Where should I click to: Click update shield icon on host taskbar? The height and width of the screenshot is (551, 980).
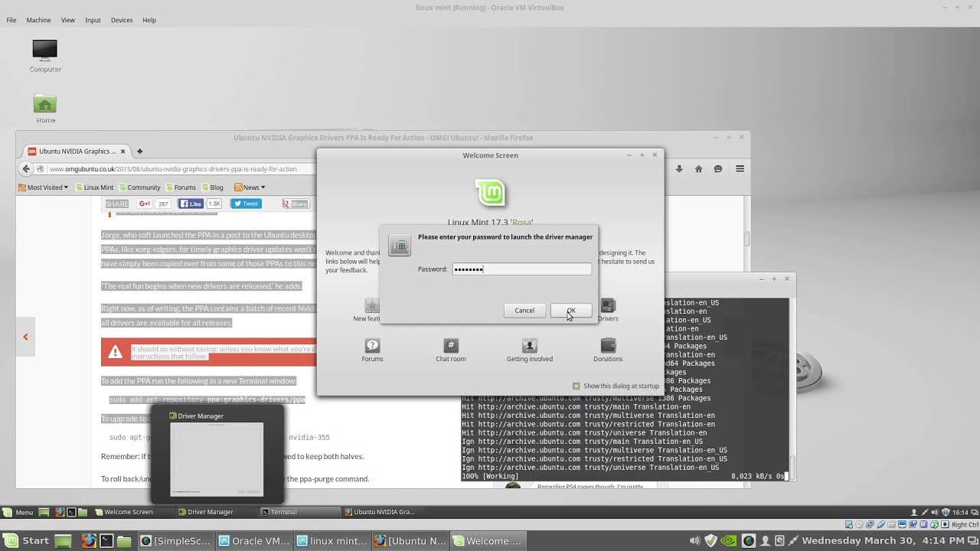pos(711,541)
